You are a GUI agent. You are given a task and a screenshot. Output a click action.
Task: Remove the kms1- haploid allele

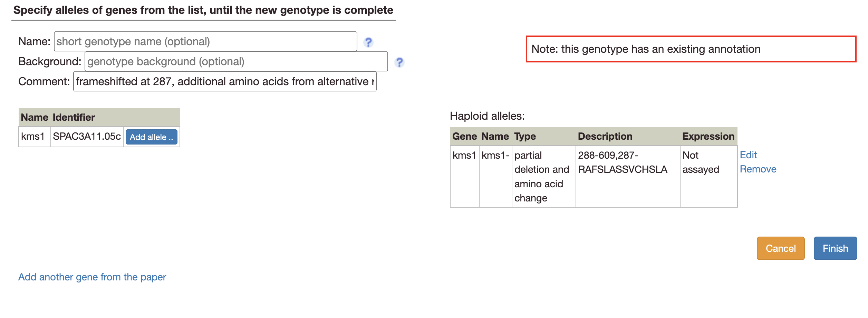pos(758,169)
